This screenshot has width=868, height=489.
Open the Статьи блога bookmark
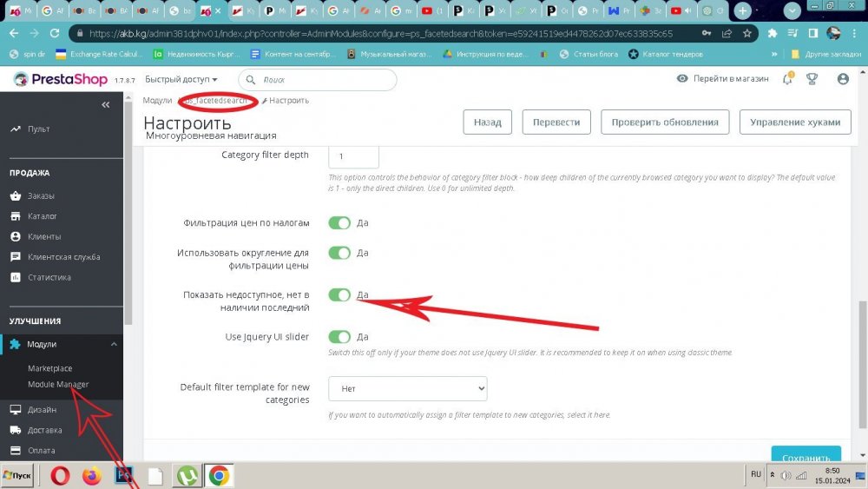[x=589, y=54]
